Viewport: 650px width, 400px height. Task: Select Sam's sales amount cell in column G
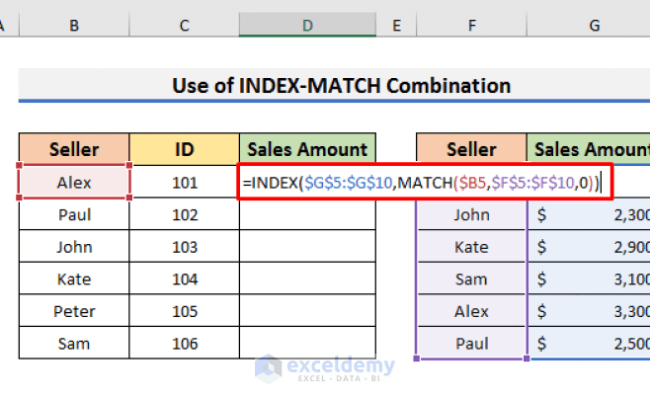589,279
